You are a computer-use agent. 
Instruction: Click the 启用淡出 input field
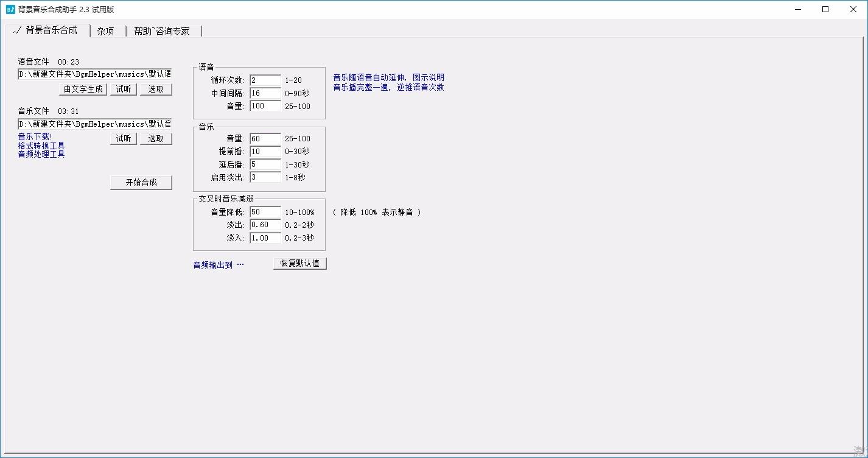pos(265,177)
